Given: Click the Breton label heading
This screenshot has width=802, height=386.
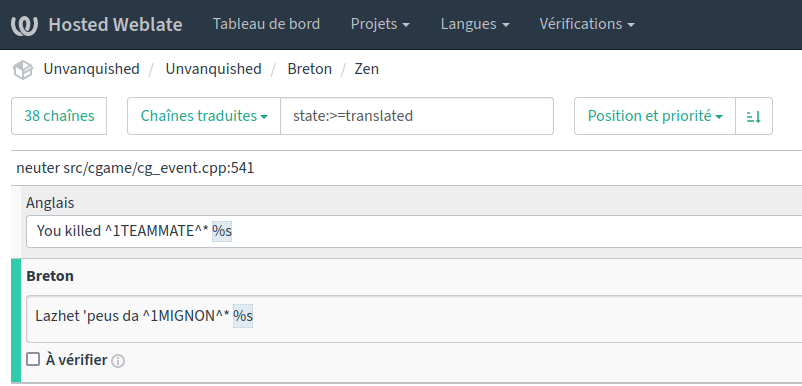Looking at the screenshot, I should pos(50,276).
